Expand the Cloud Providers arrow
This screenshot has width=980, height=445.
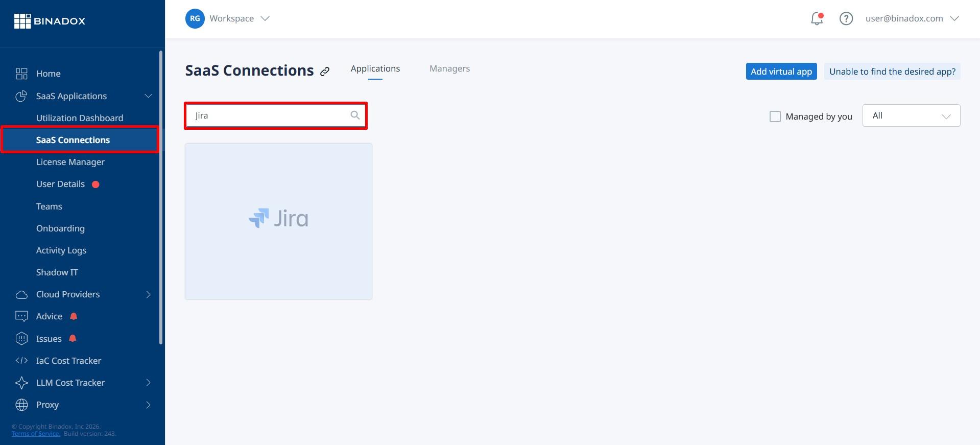click(148, 294)
